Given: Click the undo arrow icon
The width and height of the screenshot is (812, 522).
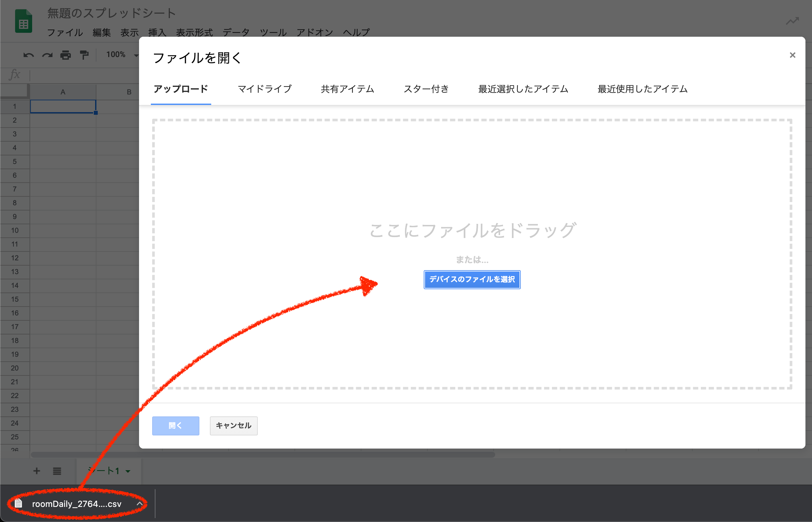Looking at the screenshot, I should coord(29,55).
